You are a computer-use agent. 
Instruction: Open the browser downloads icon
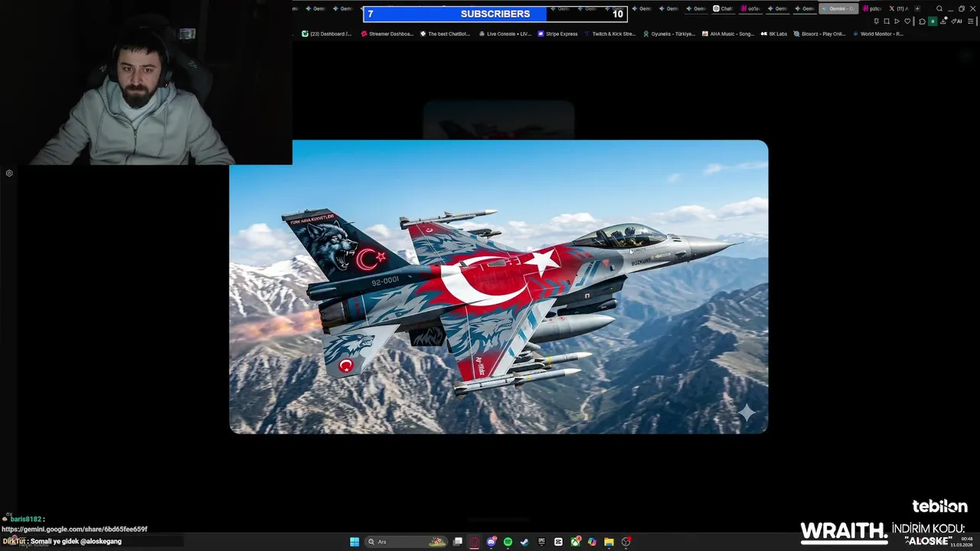943,21
